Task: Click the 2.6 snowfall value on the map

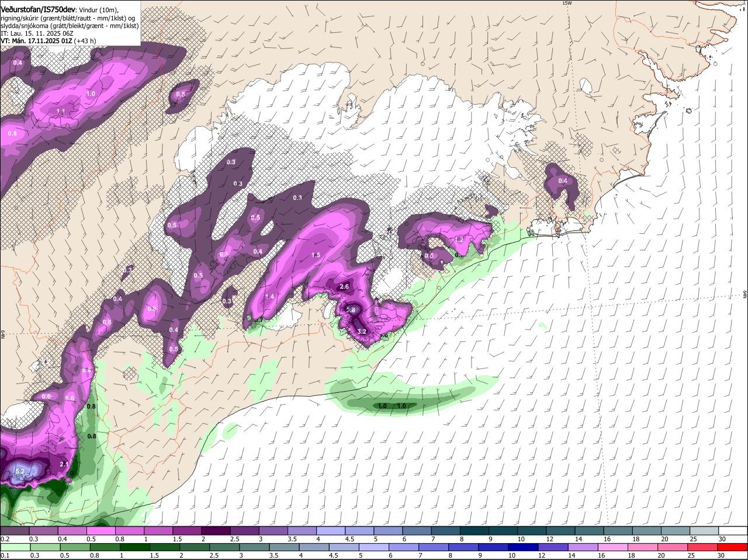Action: 344,286
